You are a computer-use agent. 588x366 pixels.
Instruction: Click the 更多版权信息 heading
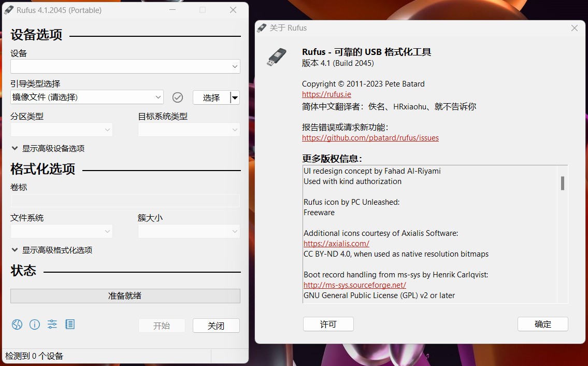coord(332,159)
